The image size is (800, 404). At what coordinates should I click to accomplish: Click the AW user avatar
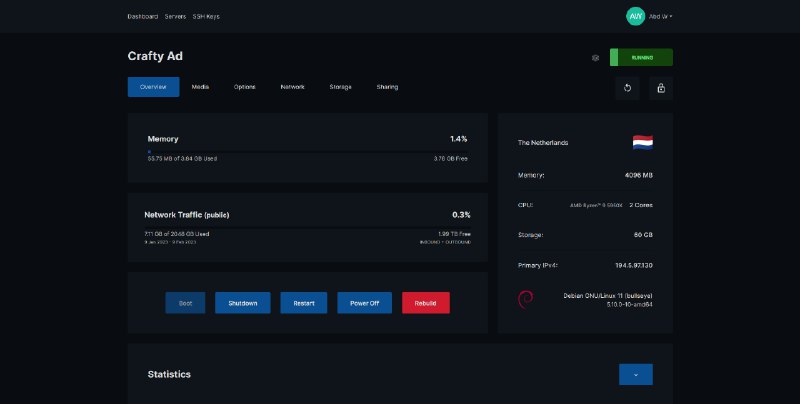point(635,16)
